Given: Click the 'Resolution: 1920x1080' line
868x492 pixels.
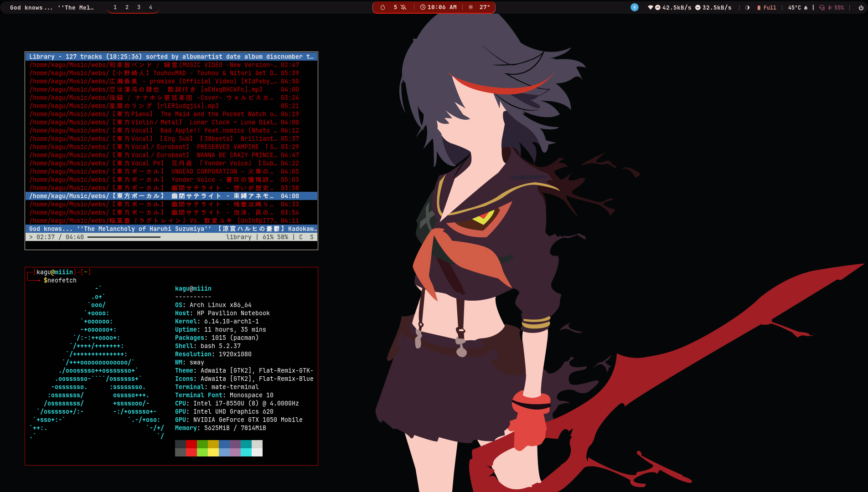Looking at the screenshot, I should [213, 354].
